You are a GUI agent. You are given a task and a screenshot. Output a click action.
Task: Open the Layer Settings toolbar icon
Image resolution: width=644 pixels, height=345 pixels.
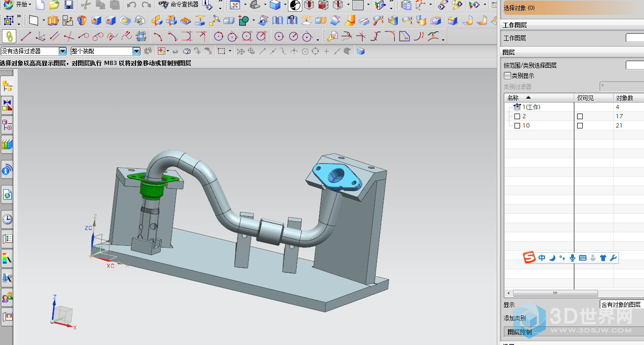[406, 5]
